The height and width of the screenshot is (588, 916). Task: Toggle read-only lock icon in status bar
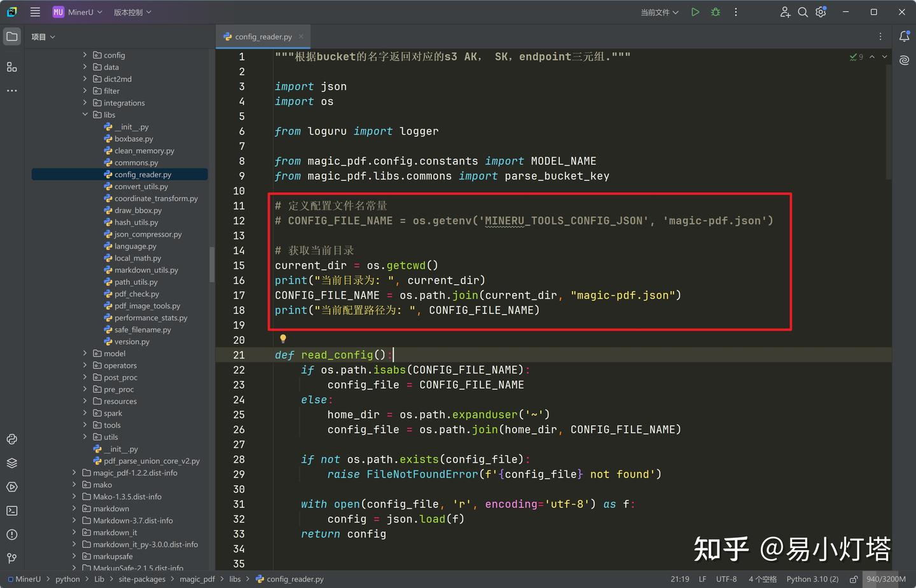(x=854, y=579)
